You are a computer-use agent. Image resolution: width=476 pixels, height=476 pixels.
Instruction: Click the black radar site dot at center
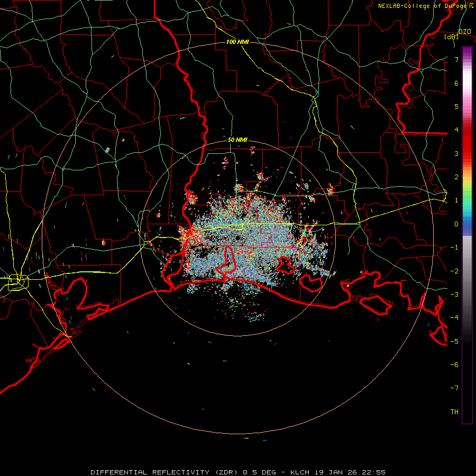237,238
